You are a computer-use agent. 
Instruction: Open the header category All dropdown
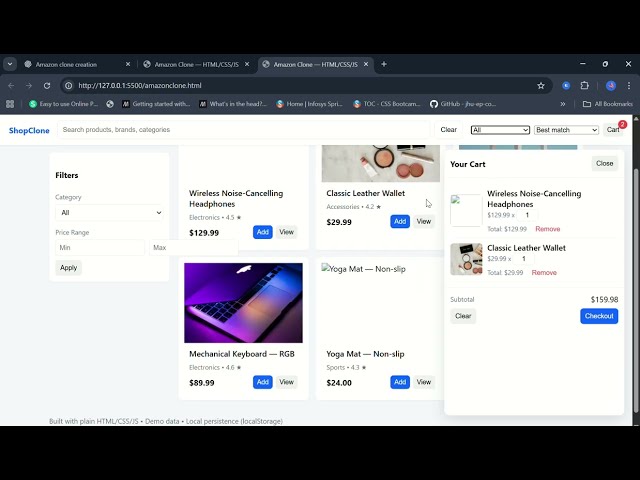tap(500, 130)
